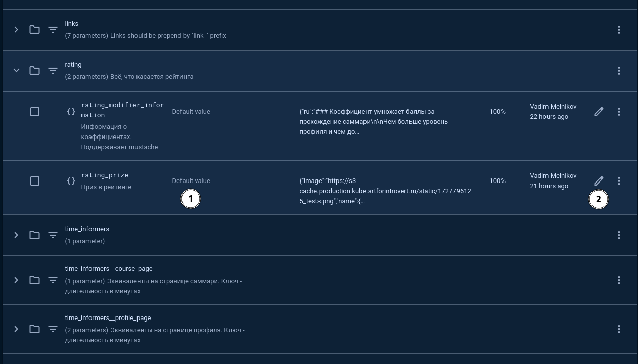Screen dimensions: 638x364
Task: Click filter icon next to rating group
Action: (x=53, y=71)
